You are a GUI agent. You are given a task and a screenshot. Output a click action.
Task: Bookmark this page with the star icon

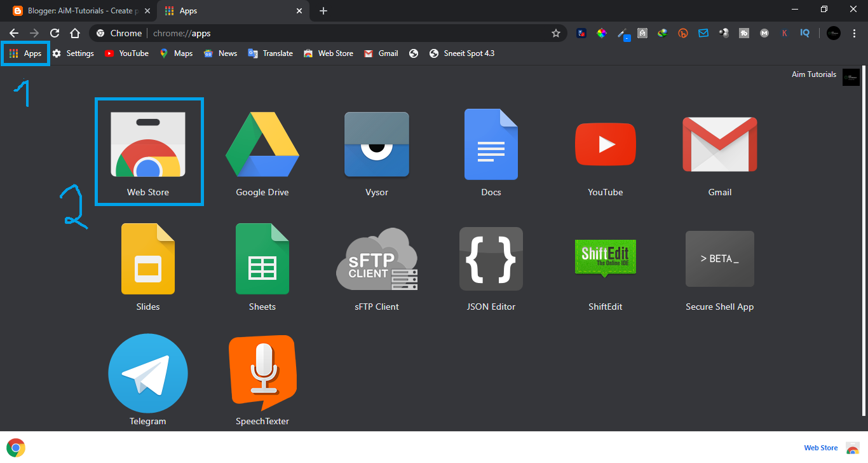click(x=556, y=33)
